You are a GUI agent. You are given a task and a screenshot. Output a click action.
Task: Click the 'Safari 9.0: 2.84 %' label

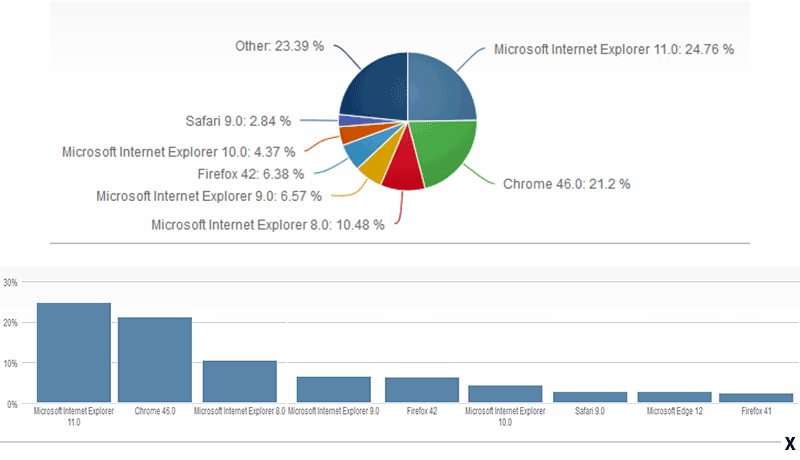(x=238, y=121)
